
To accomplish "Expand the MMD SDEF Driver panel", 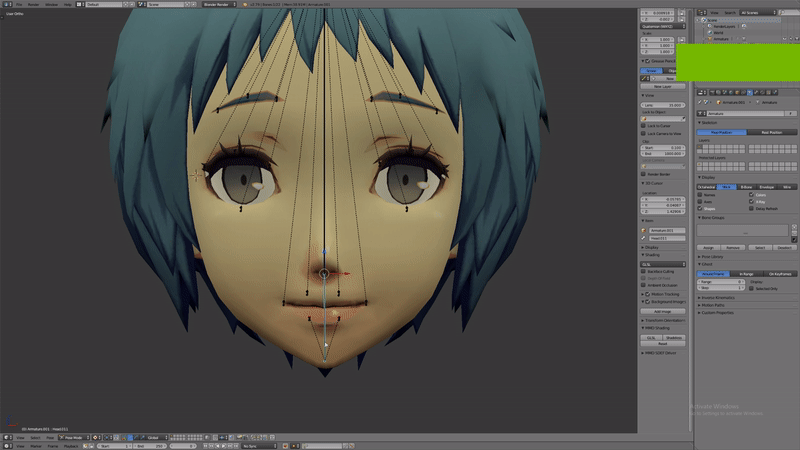I will click(659, 353).
